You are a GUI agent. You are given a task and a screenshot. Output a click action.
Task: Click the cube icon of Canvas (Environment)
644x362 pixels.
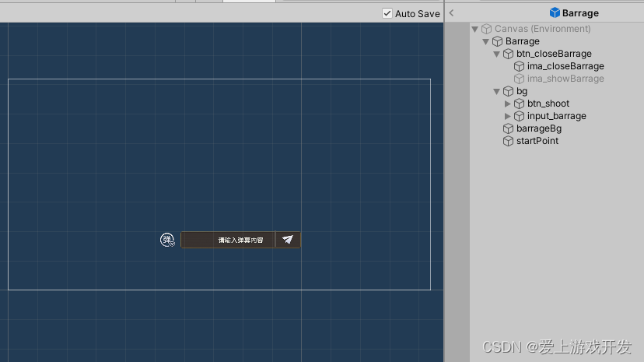coord(486,29)
